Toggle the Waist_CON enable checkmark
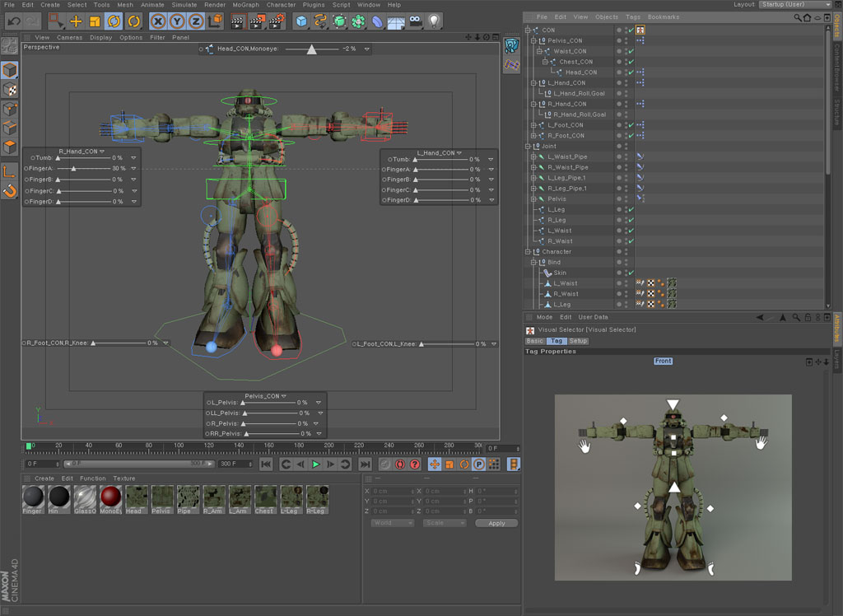This screenshot has height=616, width=843. [x=631, y=52]
